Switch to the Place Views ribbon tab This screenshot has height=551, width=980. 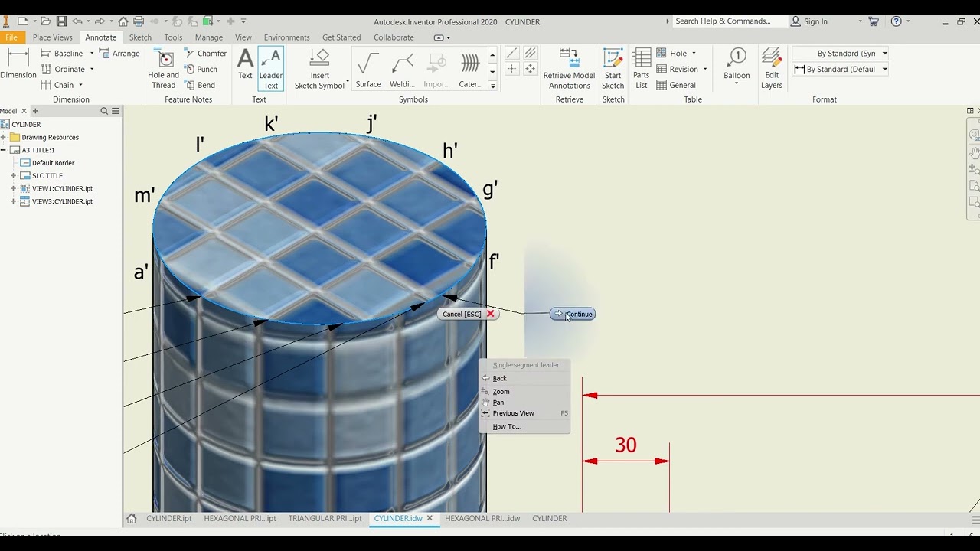52,37
